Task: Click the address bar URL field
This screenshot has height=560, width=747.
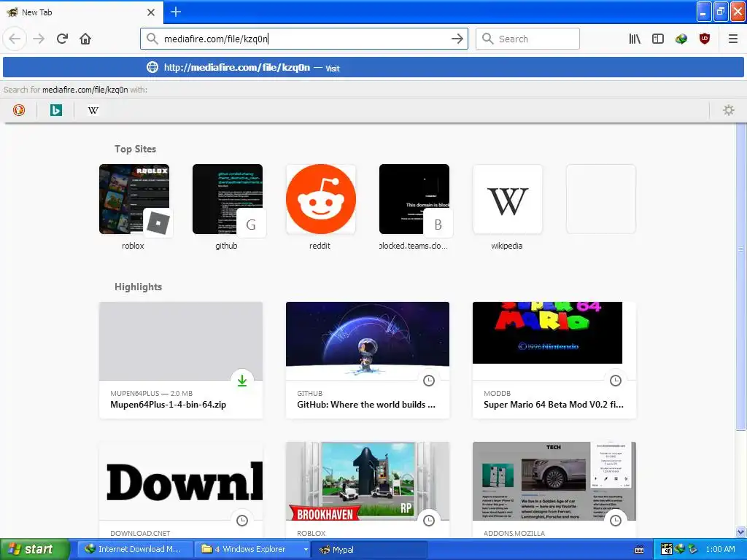Action: point(305,39)
